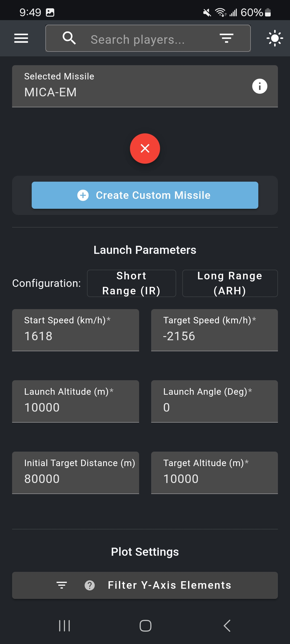The image size is (290, 644).
Task: Expand Filter Y-Axis Elements
Action: pyautogui.click(x=145, y=585)
